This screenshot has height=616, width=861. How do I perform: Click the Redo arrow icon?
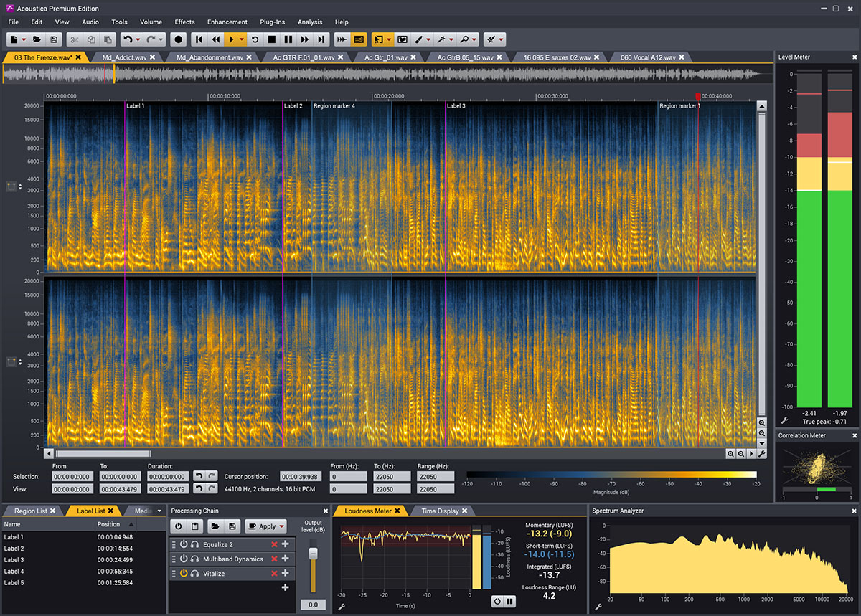(151, 39)
